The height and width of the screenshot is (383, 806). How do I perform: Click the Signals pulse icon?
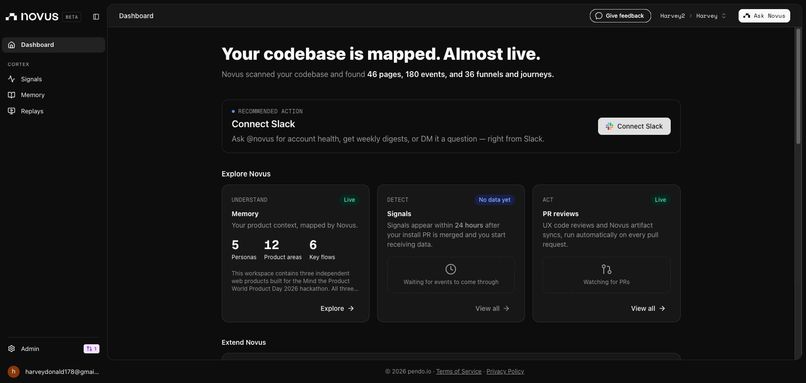[12, 79]
